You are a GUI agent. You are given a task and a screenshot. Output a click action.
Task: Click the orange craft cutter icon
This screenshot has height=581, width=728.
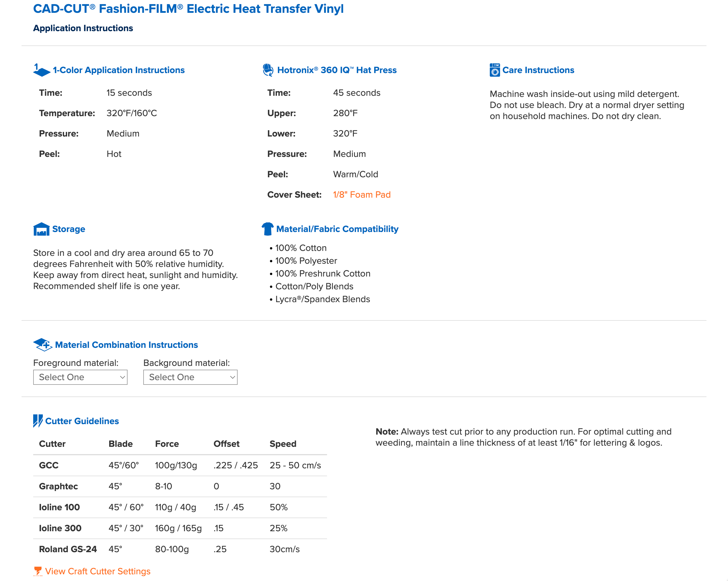[x=38, y=571]
